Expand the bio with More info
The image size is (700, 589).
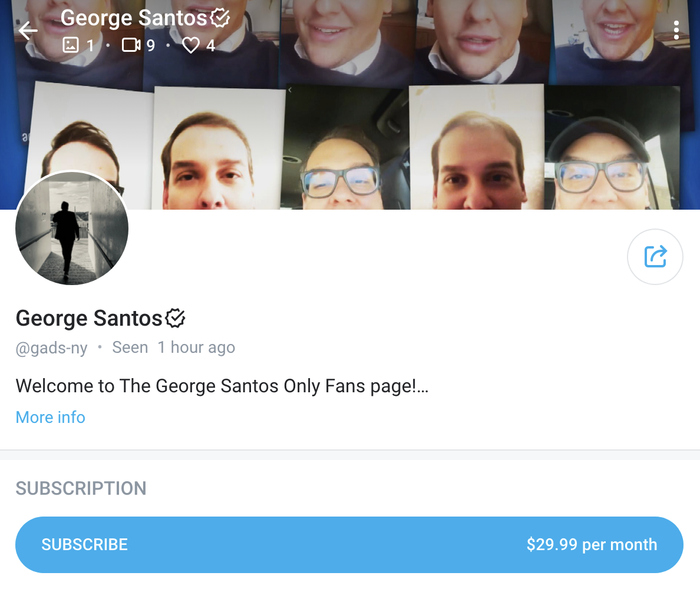click(x=51, y=417)
